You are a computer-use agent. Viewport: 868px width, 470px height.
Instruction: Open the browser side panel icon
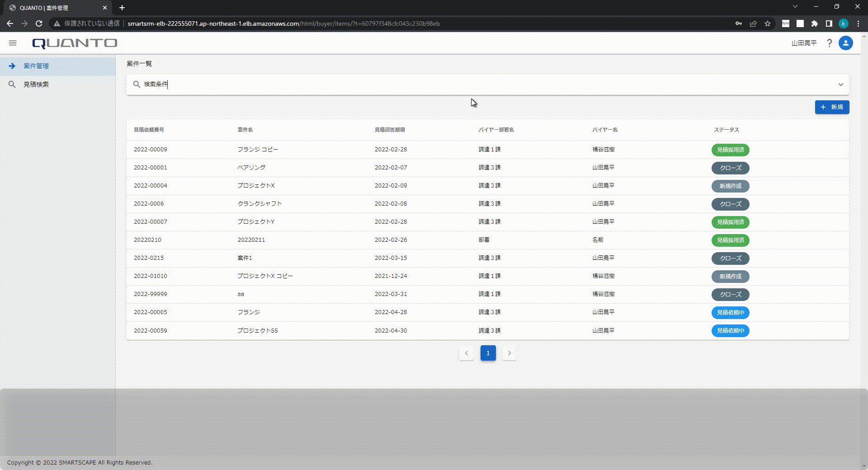829,23
